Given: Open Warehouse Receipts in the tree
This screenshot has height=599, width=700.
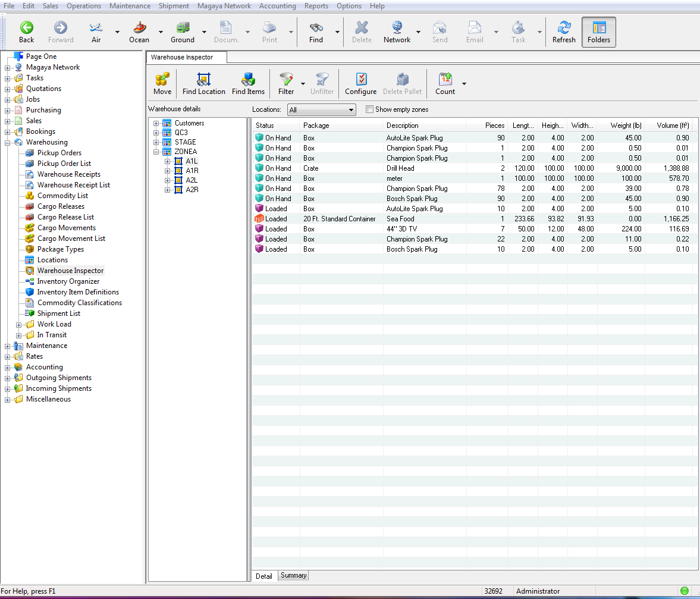Looking at the screenshot, I should [x=69, y=174].
